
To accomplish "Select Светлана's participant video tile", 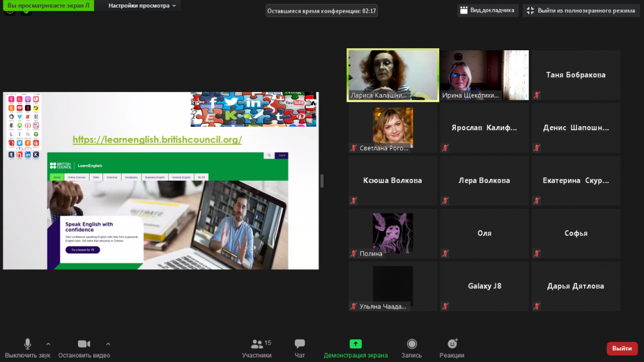I will 393,128.
